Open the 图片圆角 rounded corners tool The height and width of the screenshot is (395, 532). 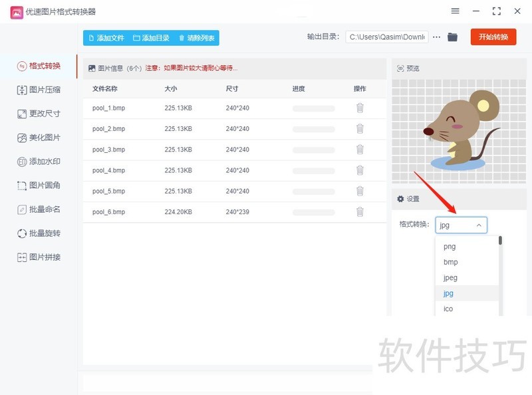point(40,186)
